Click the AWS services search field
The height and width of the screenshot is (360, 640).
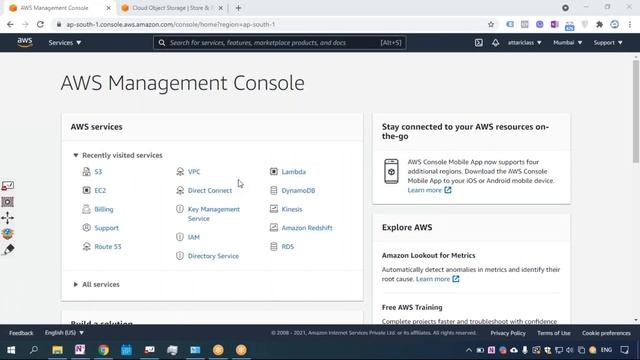click(x=280, y=42)
